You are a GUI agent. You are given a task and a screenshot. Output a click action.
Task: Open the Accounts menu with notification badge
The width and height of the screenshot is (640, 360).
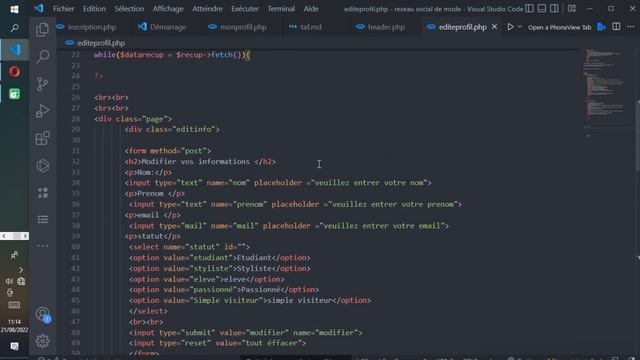tap(43, 314)
